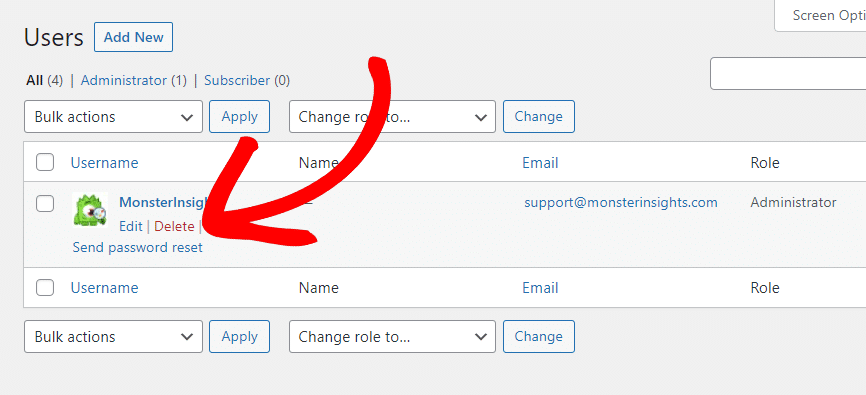Image resolution: width=866 pixels, height=395 pixels.
Task: Open the Screen Options tab
Action: 821,15
